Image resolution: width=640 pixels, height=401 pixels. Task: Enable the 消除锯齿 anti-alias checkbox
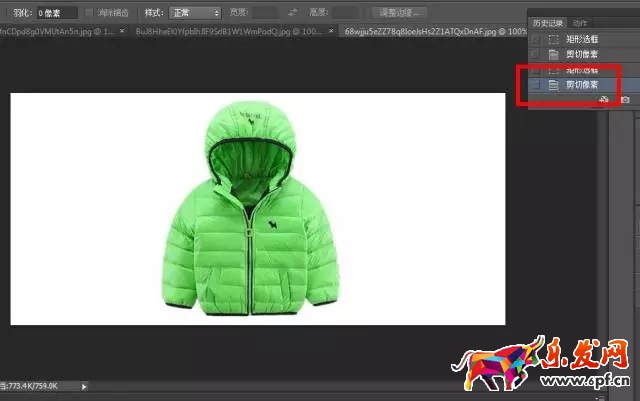91,13
